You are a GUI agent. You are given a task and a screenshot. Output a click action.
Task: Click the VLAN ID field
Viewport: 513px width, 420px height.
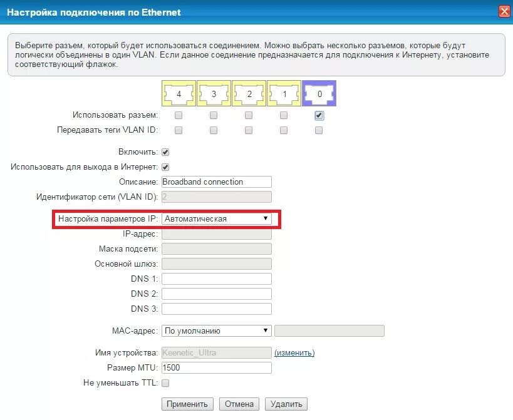tap(217, 197)
